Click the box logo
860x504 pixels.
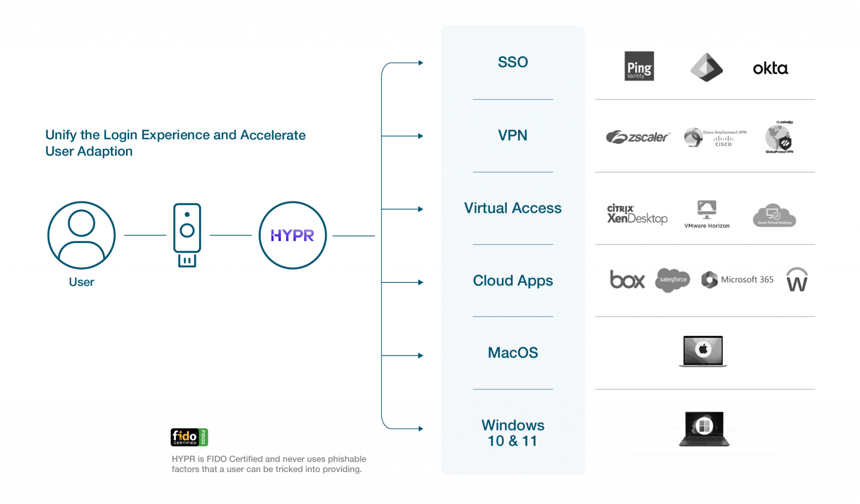click(627, 279)
